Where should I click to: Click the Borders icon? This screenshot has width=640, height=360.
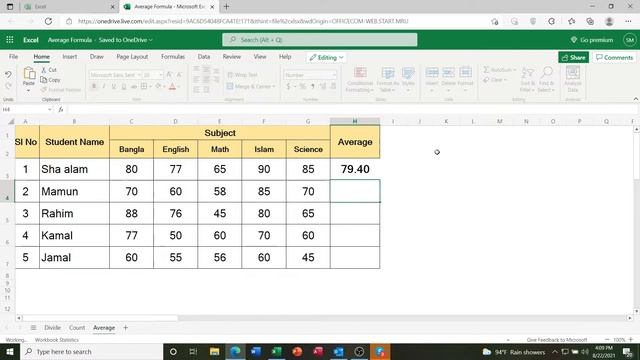pyautogui.click(x=144, y=86)
